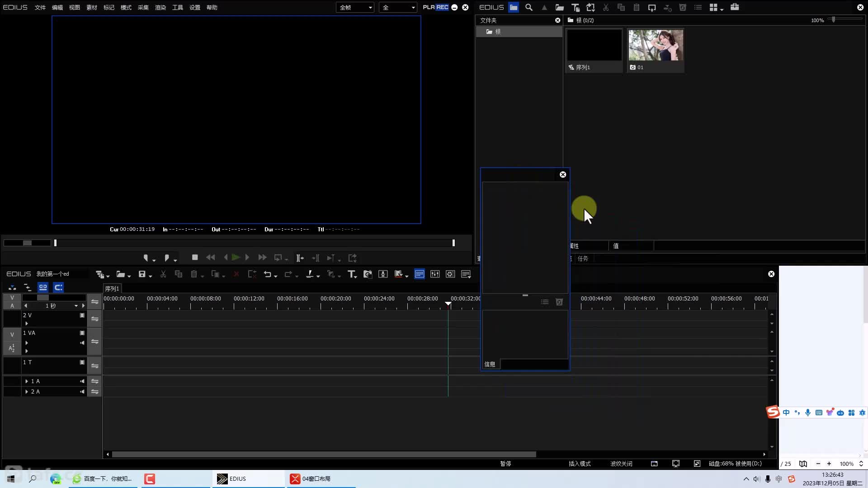Toggle insert/overwrite mode icon on the timeline

click(x=12, y=287)
